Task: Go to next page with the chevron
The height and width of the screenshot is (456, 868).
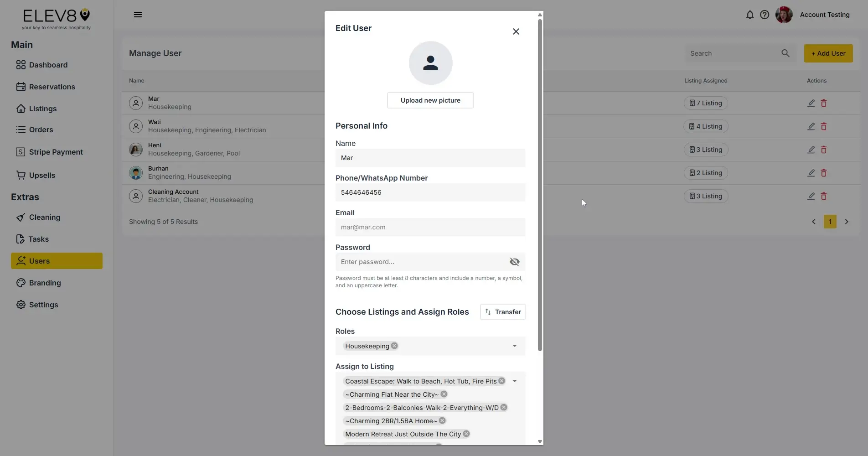Action: (x=847, y=222)
